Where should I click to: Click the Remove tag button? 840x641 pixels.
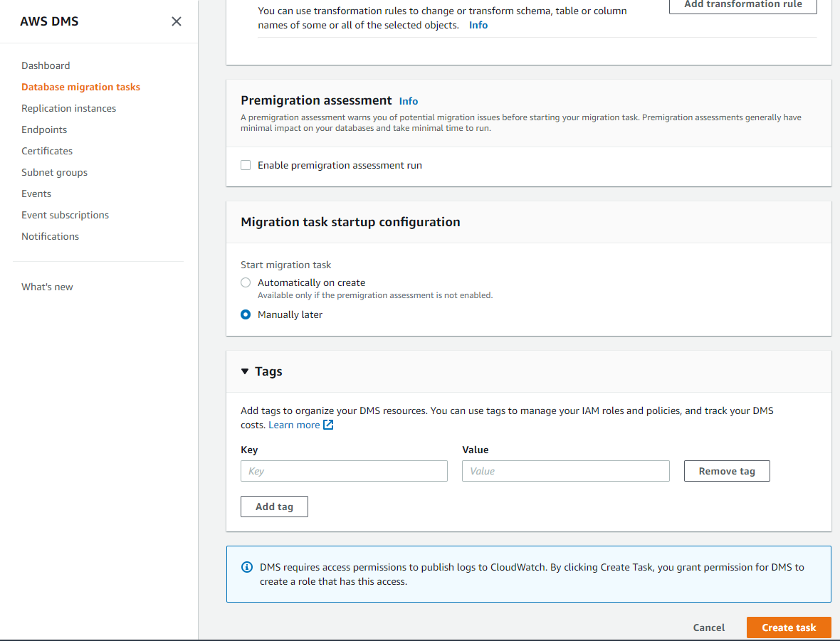click(x=727, y=471)
